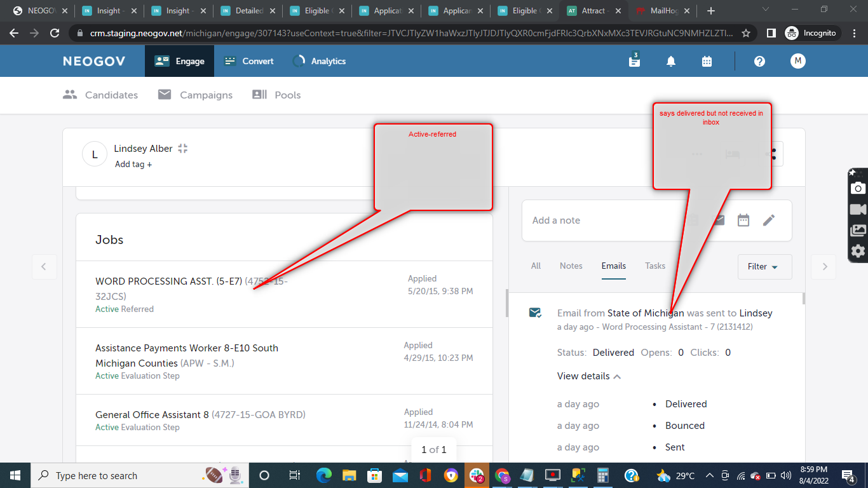
Task: Go to next candidate with right arrow
Action: pyautogui.click(x=824, y=267)
